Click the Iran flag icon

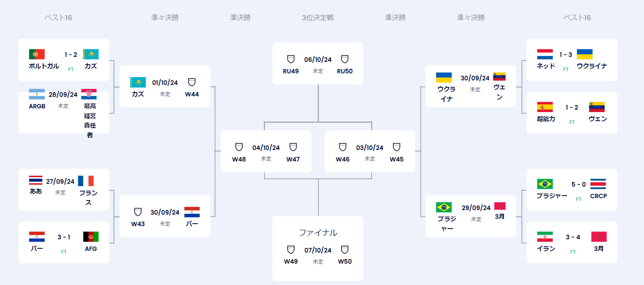545,237
